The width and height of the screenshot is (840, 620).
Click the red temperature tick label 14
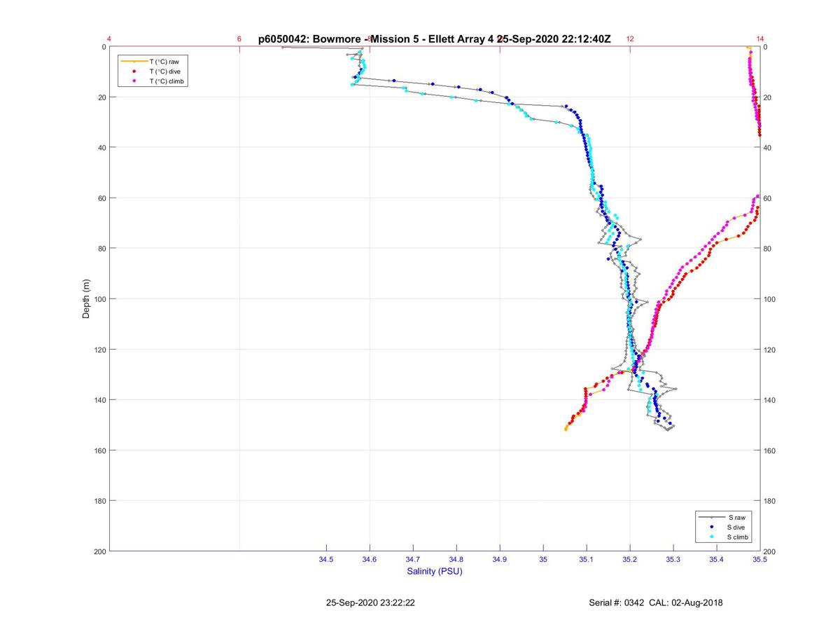760,39
